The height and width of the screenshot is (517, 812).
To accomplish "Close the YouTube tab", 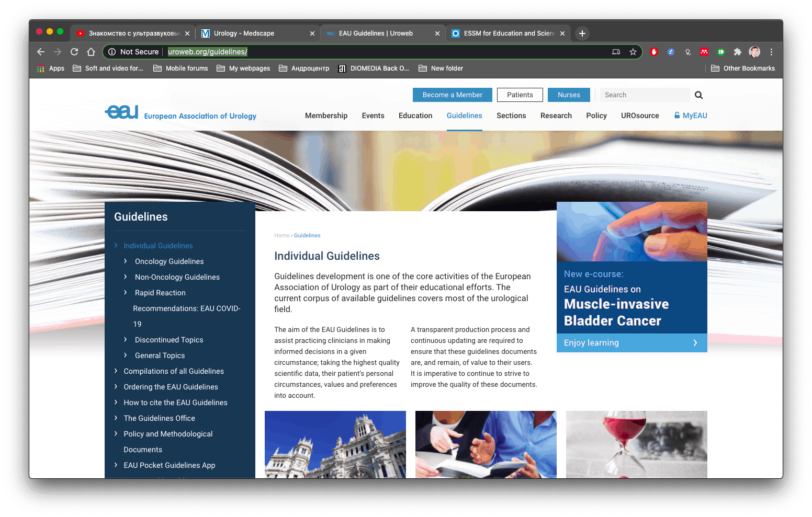I will [x=187, y=33].
